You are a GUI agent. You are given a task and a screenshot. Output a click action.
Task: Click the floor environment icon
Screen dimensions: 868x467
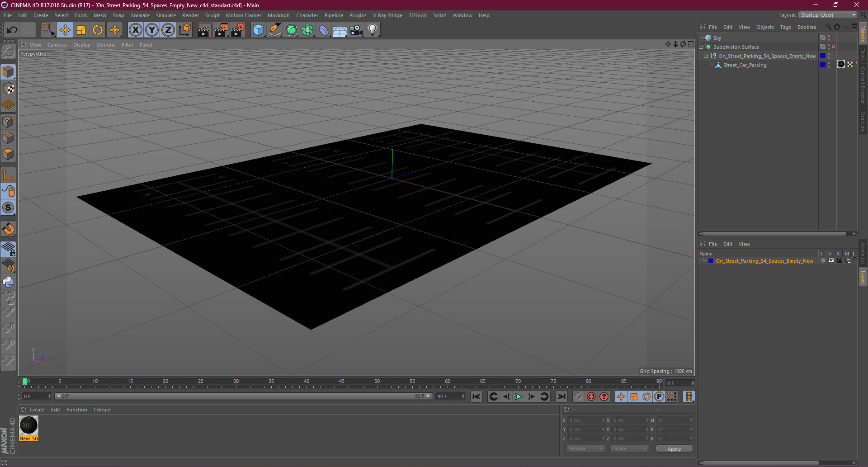340,30
